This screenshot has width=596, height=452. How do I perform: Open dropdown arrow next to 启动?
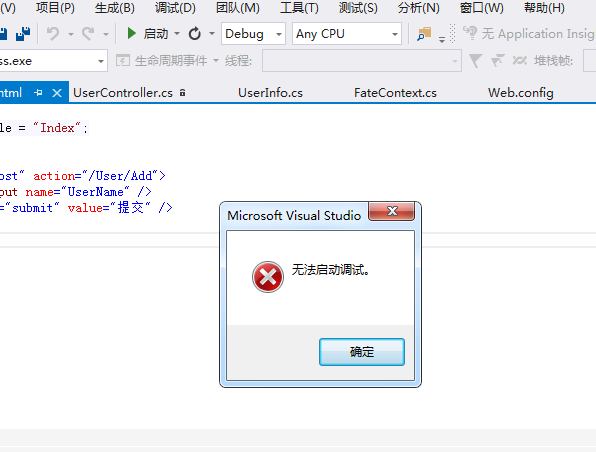[177, 34]
